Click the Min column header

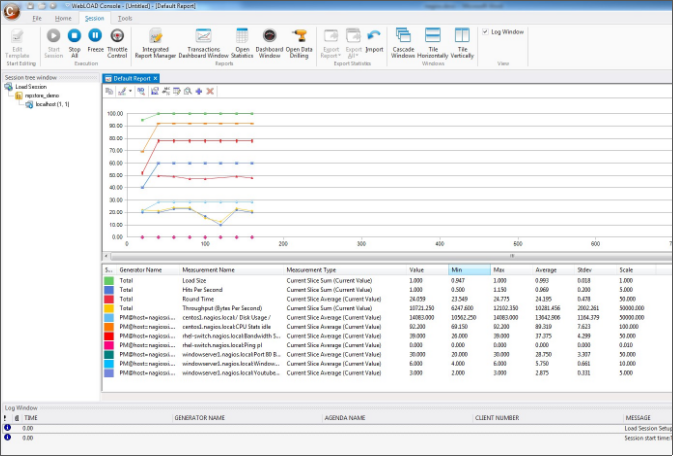(470, 270)
